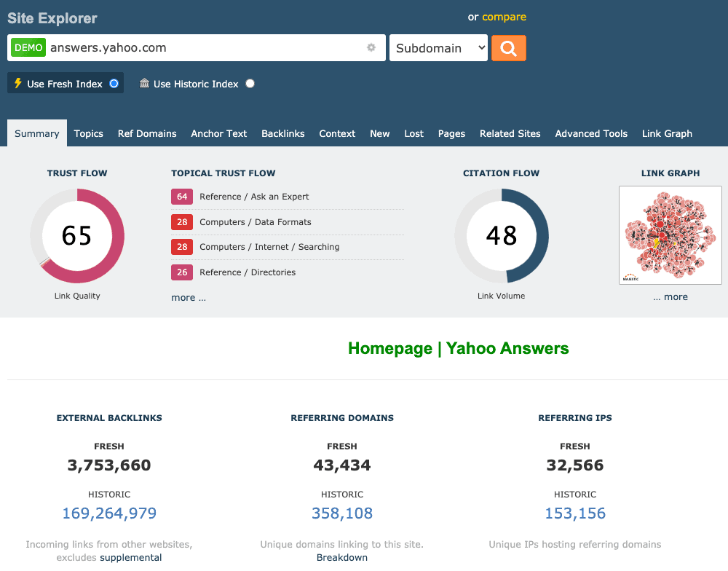Expand more under Link Graph

pyautogui.click(x=670, y=296)
